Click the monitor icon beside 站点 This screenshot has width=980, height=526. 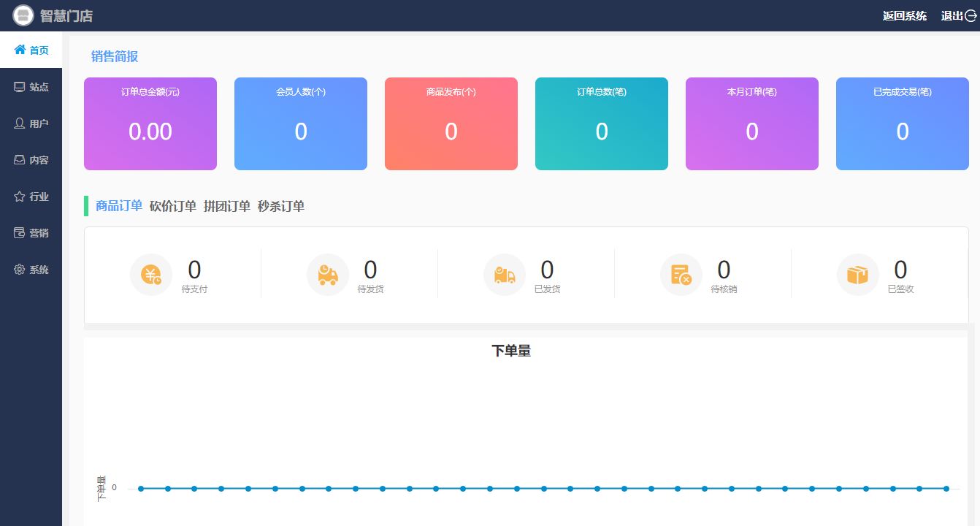point(20,86)
